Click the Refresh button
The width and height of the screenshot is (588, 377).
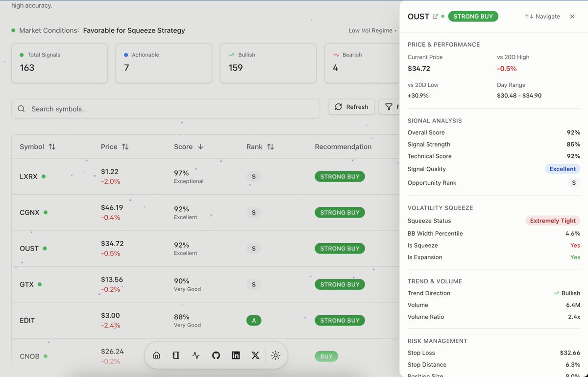(351, 107)
